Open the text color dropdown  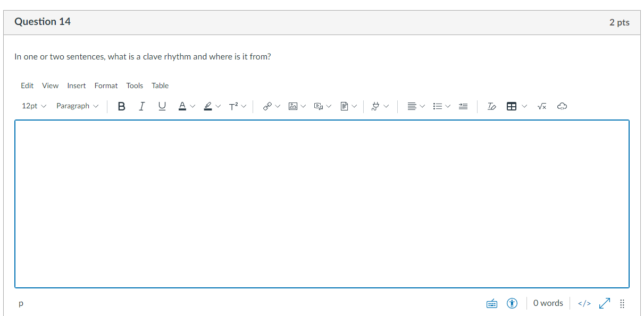coord(186,106)
